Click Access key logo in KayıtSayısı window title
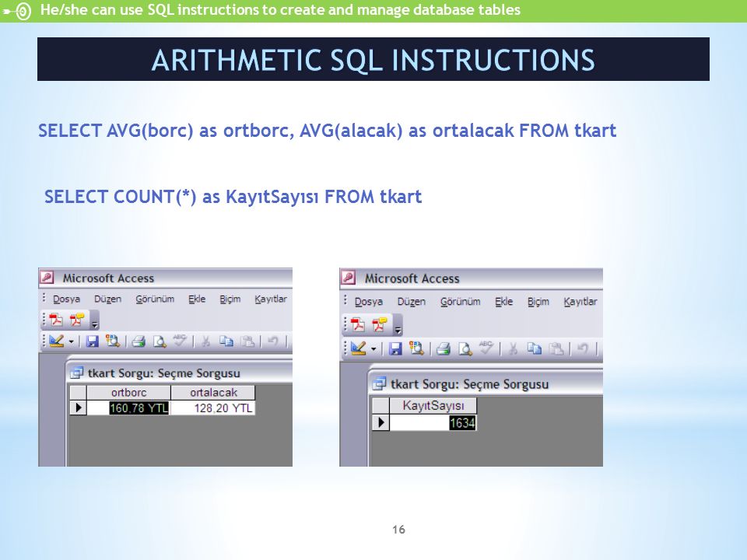The height and width of the screenshot is (560, 747). pos(349,277)
